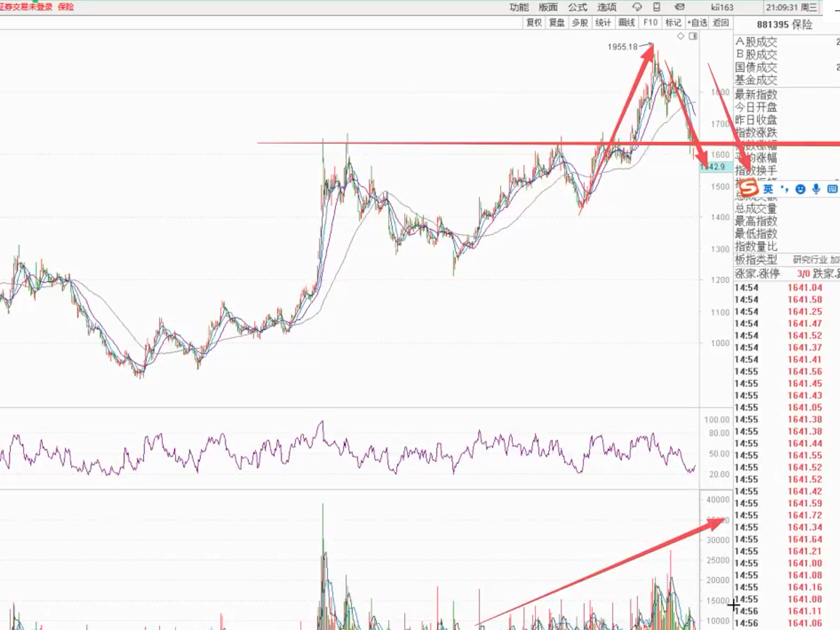Image resolution: width=840 pixels, height=630 pixels.
Task: Open the 复权 adjustment options
Action: coord(534,22)
